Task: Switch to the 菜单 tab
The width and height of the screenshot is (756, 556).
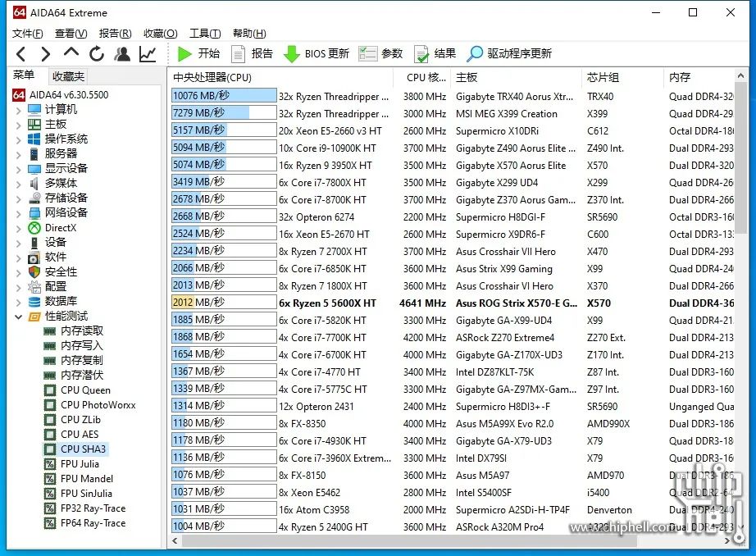Action: 24,75
